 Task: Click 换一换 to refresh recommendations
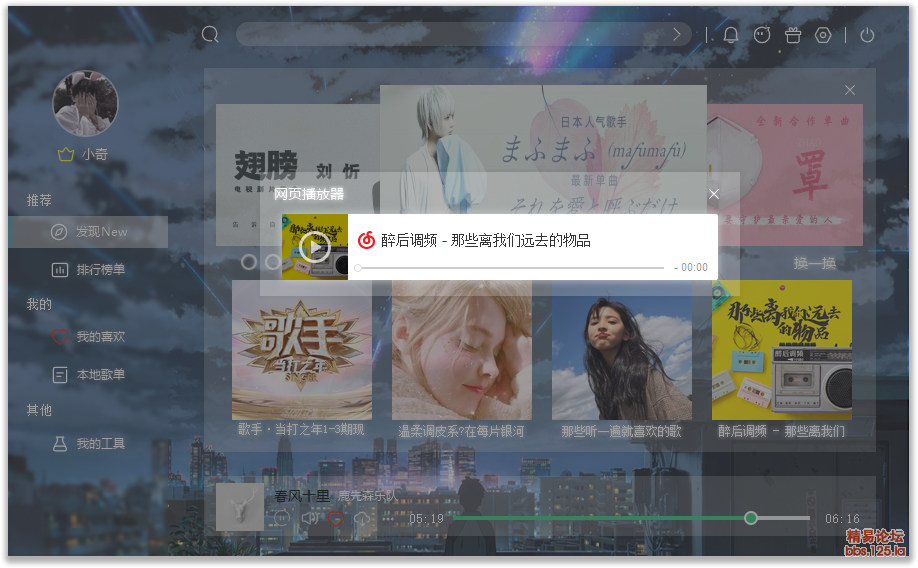pos(814,264)
